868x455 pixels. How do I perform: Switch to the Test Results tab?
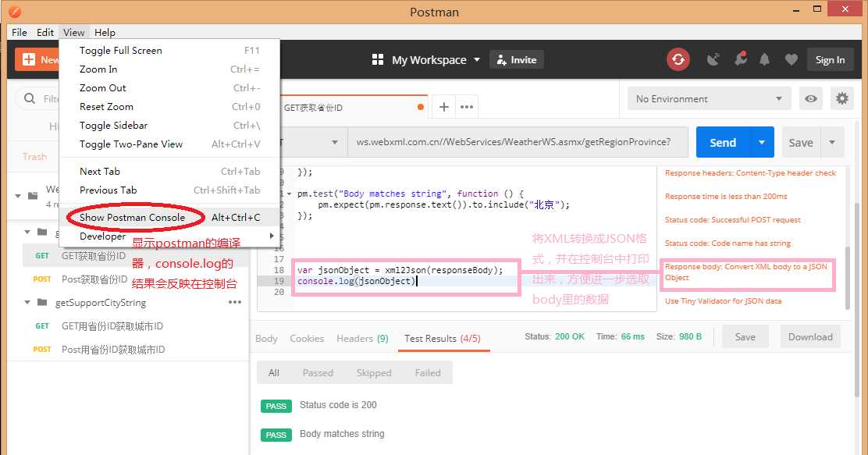point(443,338)
